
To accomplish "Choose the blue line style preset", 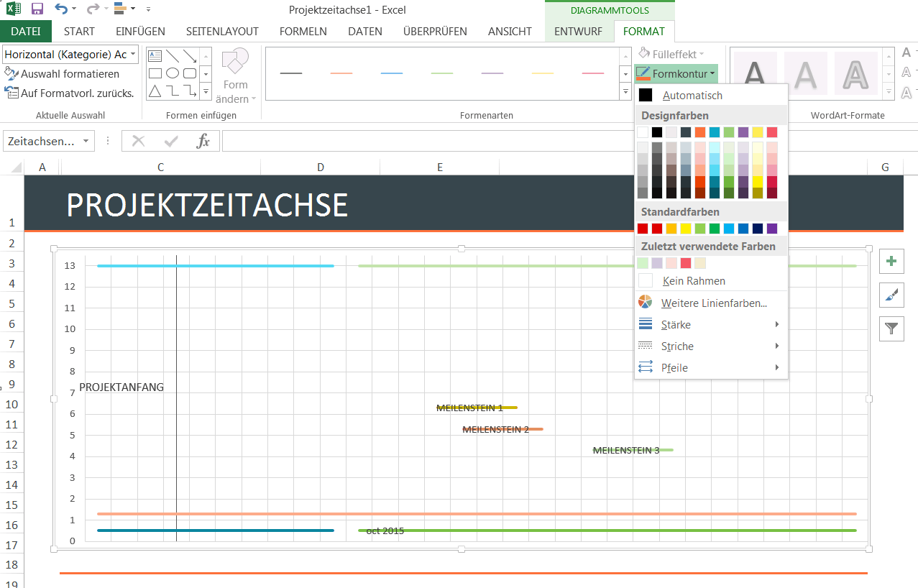I will click(x=392, y=73).
